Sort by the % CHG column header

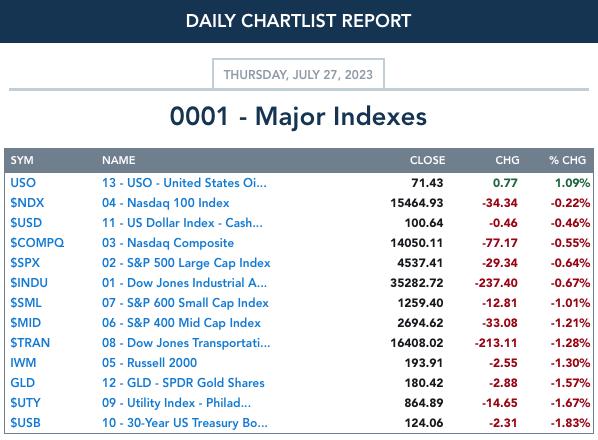tap(567, 160)
